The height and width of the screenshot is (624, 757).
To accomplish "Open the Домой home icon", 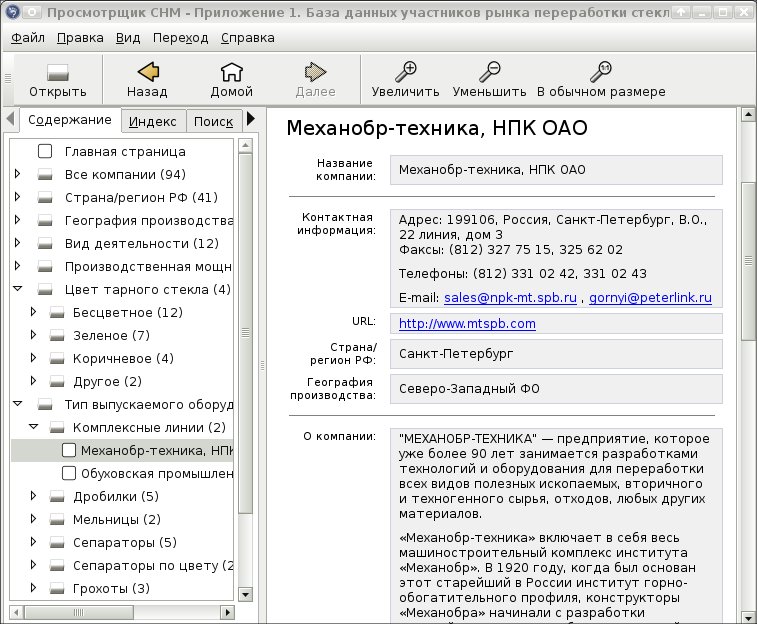I will [x=231, y=72].
